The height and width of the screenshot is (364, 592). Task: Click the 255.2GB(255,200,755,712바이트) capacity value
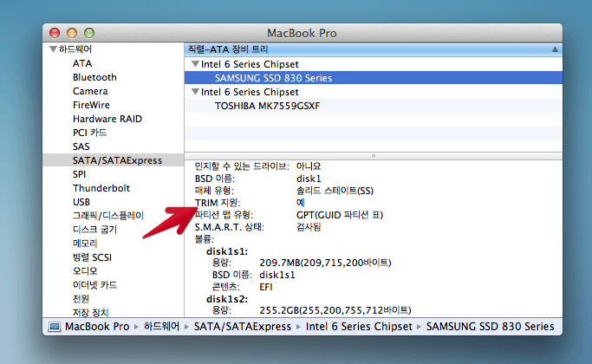coord(335,310)
